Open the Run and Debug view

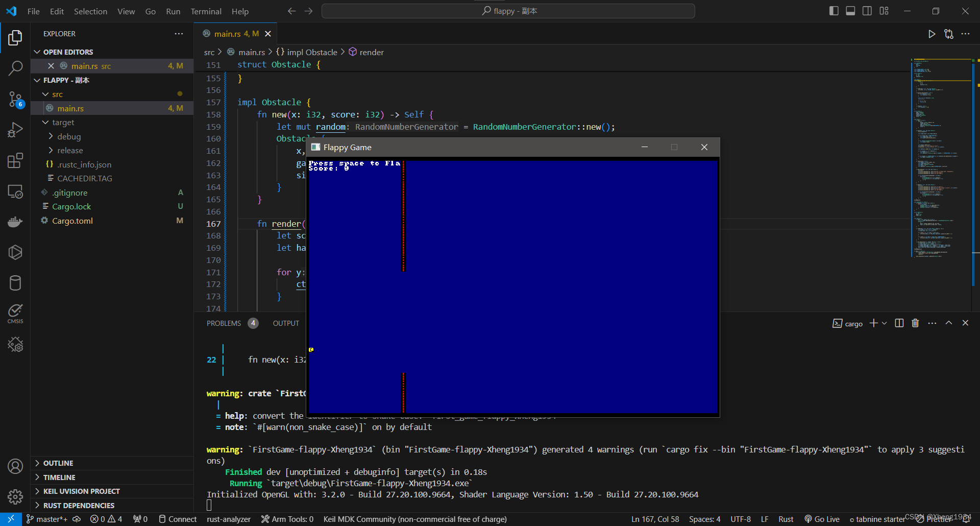(x=15, y=130)
